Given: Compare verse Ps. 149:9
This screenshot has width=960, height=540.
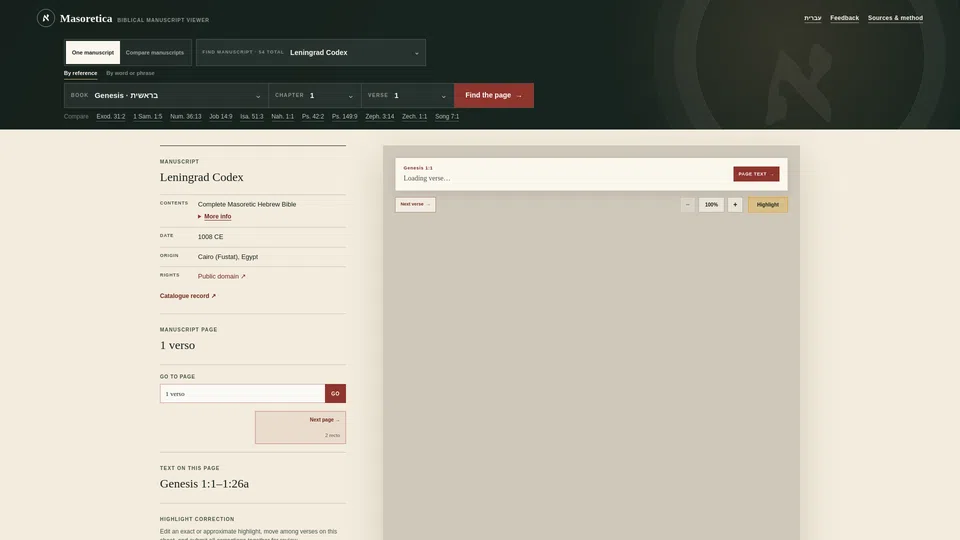Looking at the screenshot, I should [345, 116].
